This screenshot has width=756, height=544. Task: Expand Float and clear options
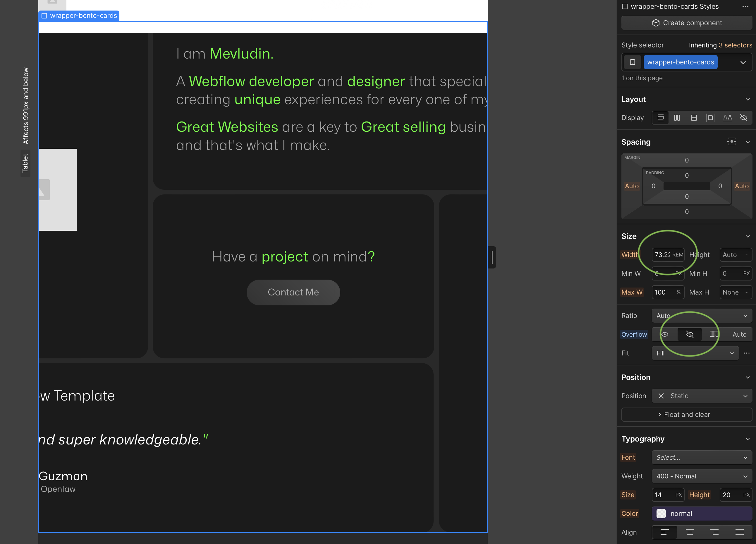pos(686,415)
